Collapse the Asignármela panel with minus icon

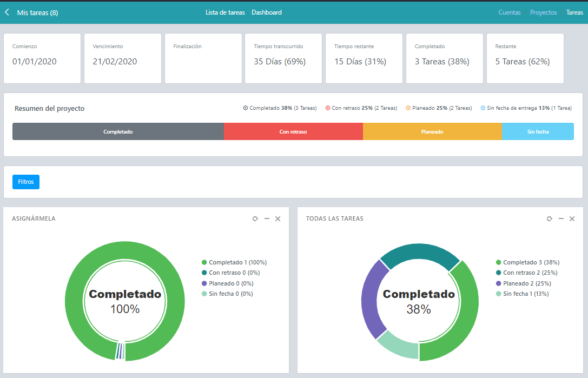pyautogui.click(x=267, y=218)
